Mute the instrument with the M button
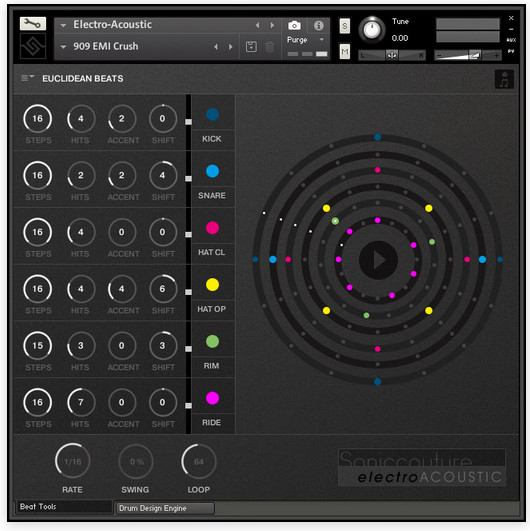 click(x=344, y=51)
